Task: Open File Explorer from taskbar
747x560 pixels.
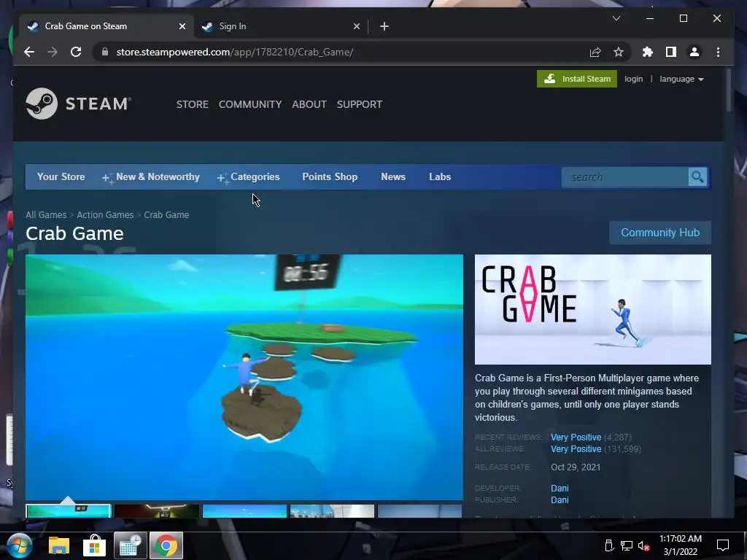Action: tap(58, 545)
